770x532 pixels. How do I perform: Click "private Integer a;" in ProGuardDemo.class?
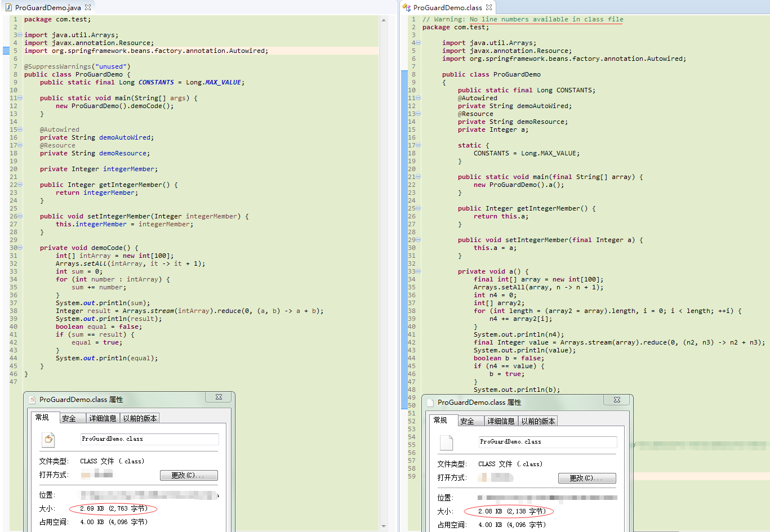[x=493, y=129]
